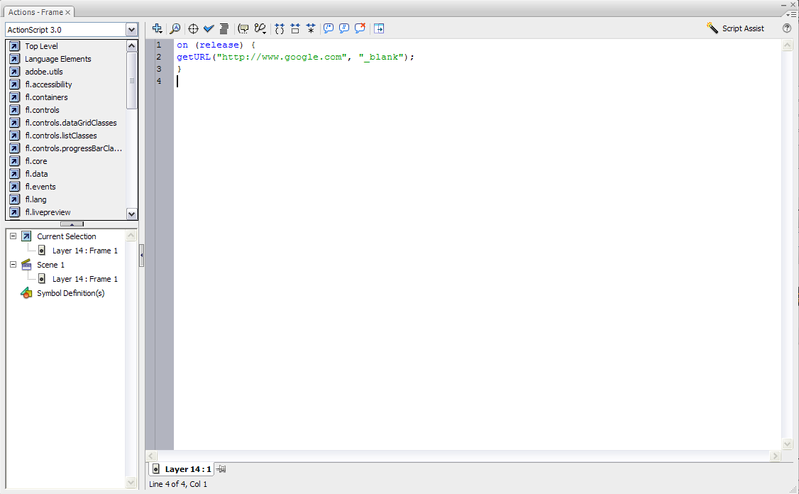This screenshot has width=799, height=494.
Task: Expand all collapsed code icon
Action: pos(311,29)
